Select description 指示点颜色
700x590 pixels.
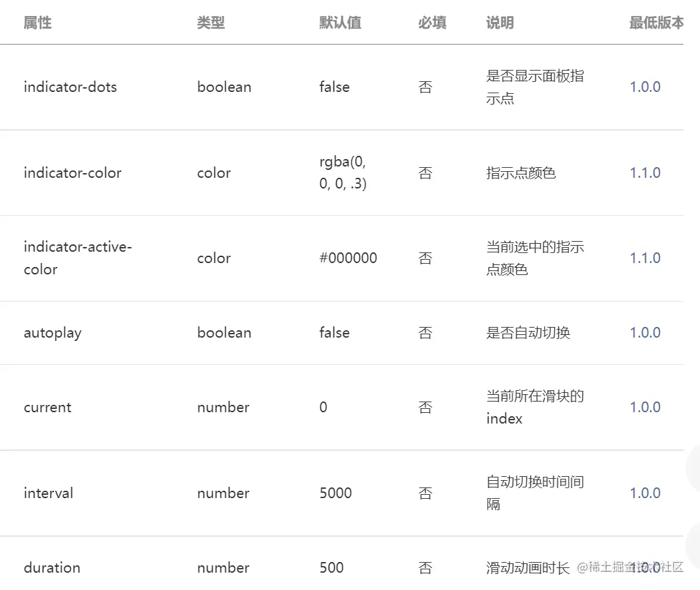[520, 172]
